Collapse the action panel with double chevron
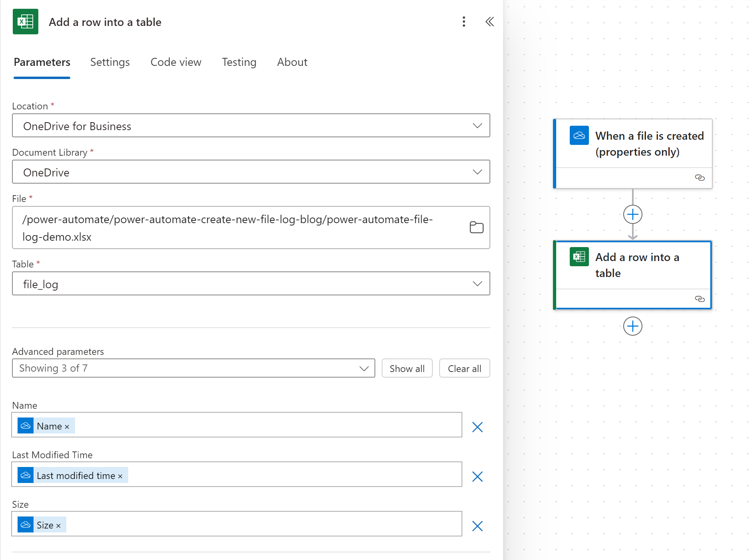Screen dimensions: 755x560 [x=489, y=22]
